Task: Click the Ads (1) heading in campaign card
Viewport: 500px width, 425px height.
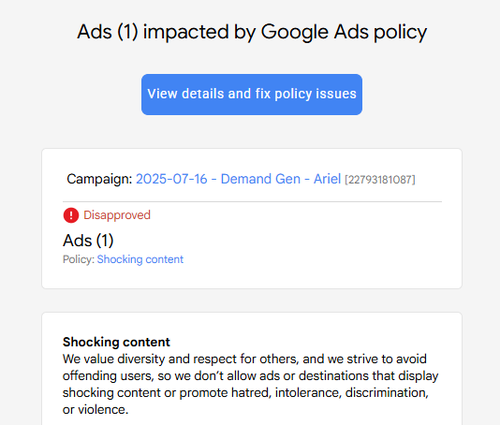Action: tap(88, 240)
